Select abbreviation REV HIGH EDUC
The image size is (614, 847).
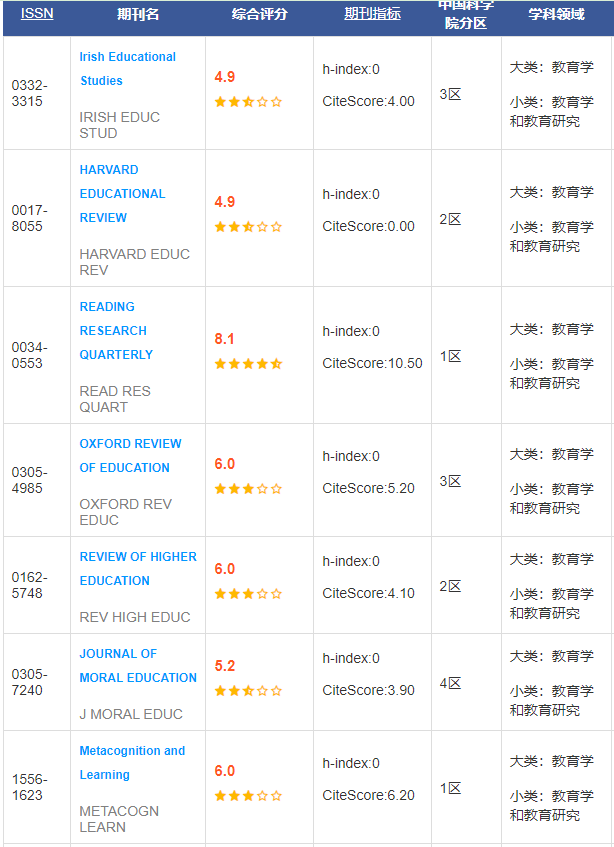[135, 617]
